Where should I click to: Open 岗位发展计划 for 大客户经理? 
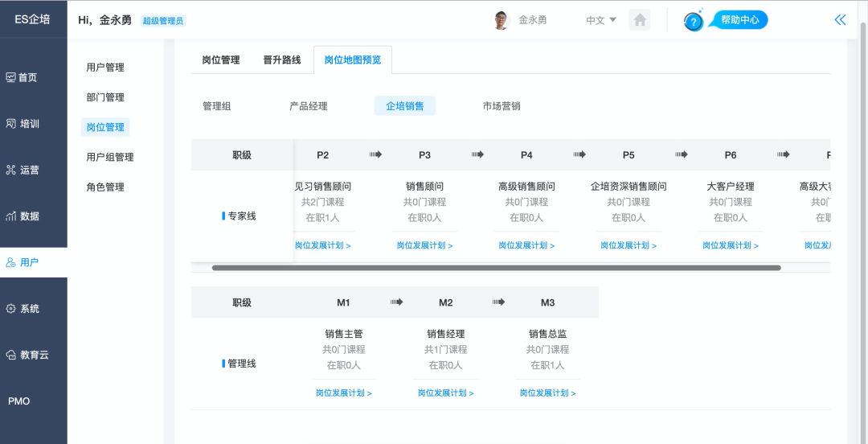730,245
